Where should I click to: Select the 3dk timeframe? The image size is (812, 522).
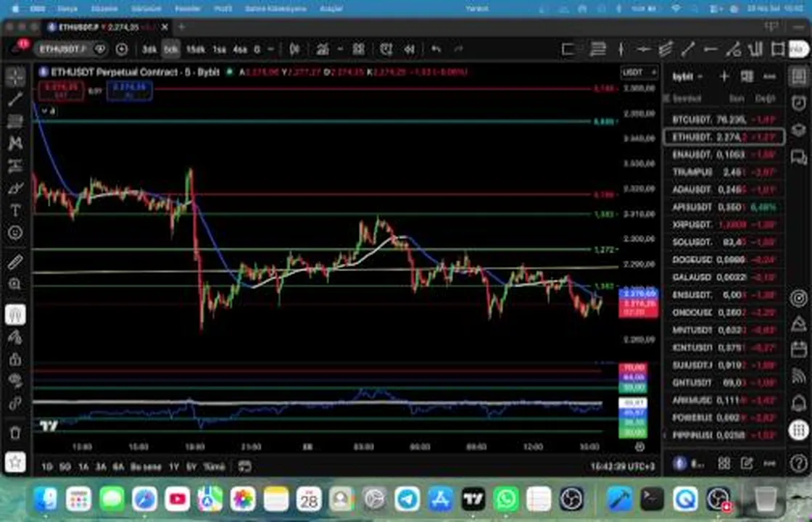coord(149,49)
